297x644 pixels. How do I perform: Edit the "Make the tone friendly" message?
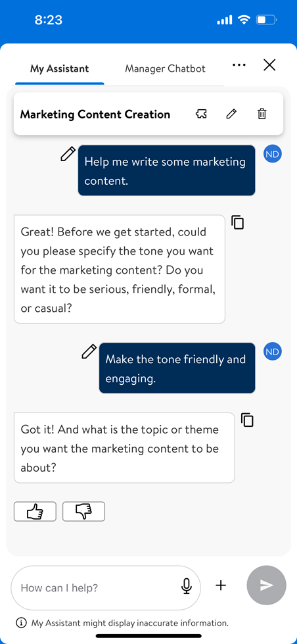[x=89, y=351]
